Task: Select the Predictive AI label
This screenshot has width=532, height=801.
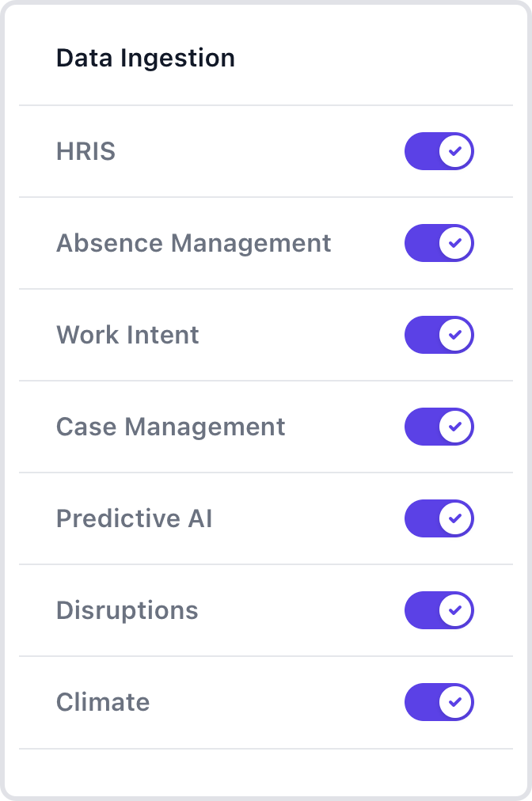Action: click(134, 518)
